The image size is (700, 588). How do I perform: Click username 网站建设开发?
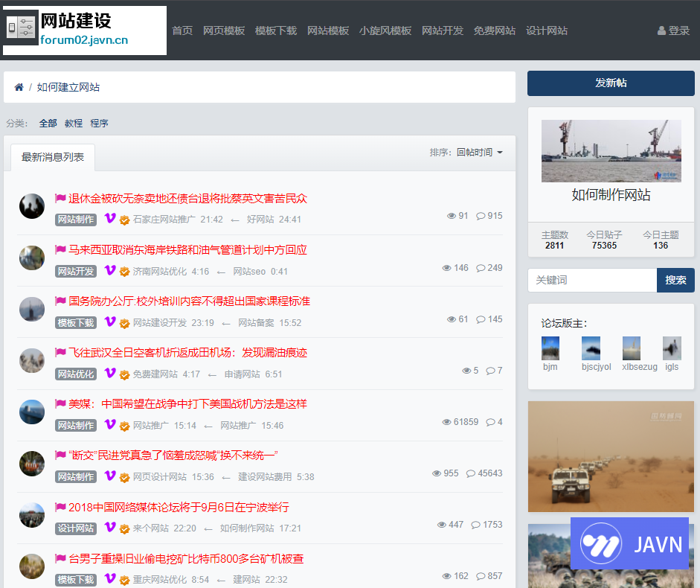click(x=160, y=322)
